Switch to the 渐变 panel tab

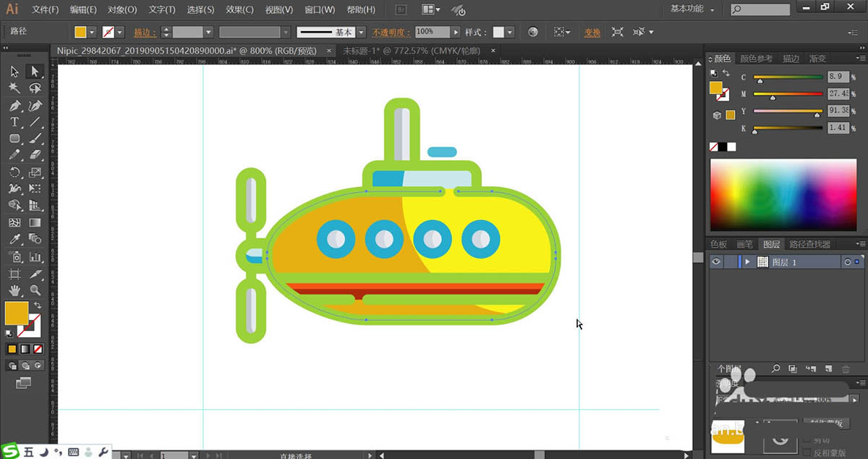(x=817, y=59)
